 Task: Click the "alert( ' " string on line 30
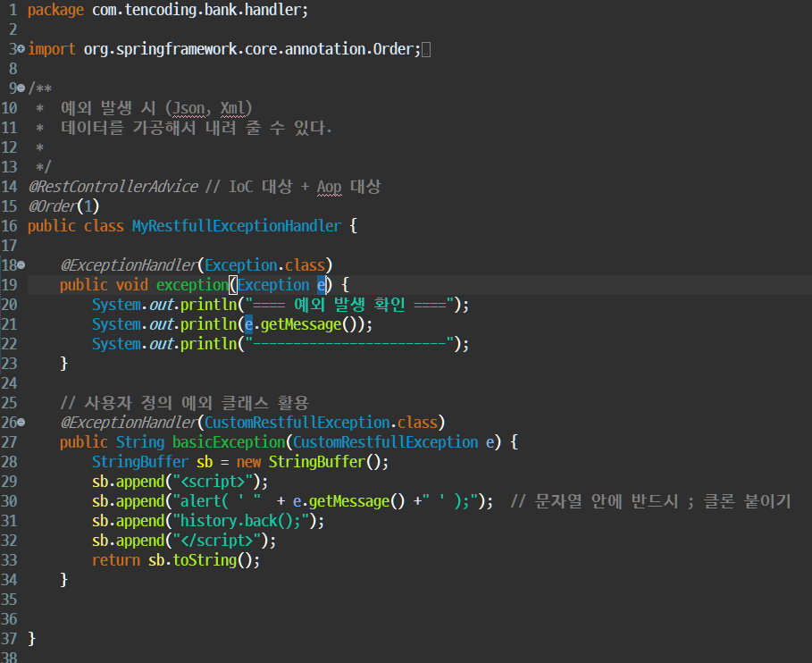(216, 501)
